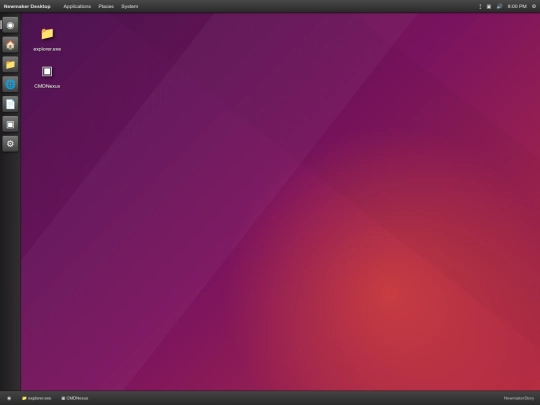540x405 pixels.
Task: Open the terminal square icon in the dock
Action: coord(10,124)
